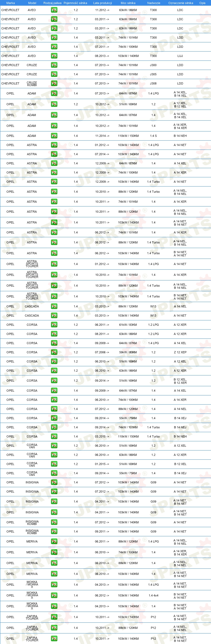Image resolution: width=211 pixels, height=644 pixels.
Task: Click fuel icon in Cruze J300 row
Action: pyautogui.click(x=54, y=65)
